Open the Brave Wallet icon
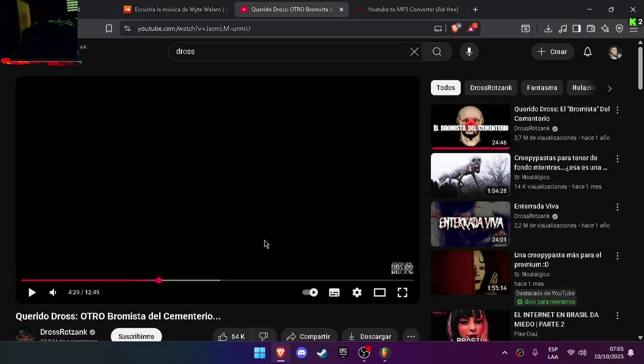 click(x=590, y=29)
